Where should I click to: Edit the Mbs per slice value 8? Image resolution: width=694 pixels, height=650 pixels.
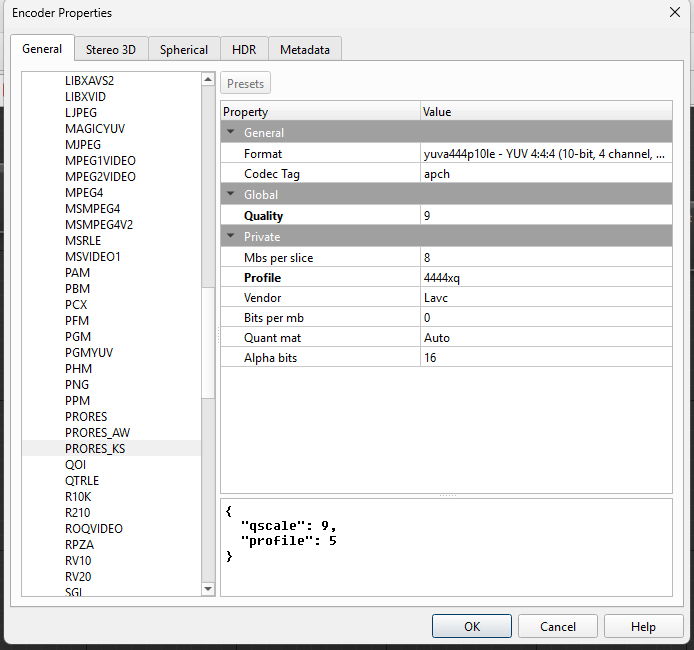[x=546, y=258]
